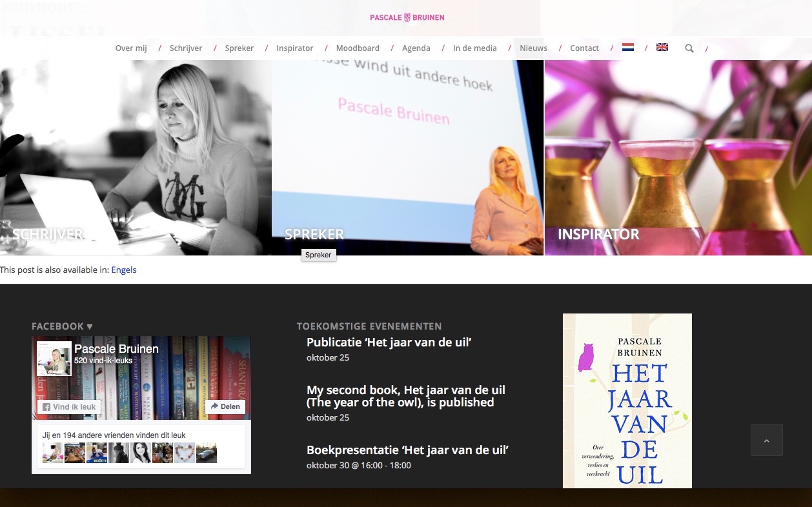The width and height of the screenshot is (812, 507).
Task: Open the Schrijver image tile
Action: 136,158
